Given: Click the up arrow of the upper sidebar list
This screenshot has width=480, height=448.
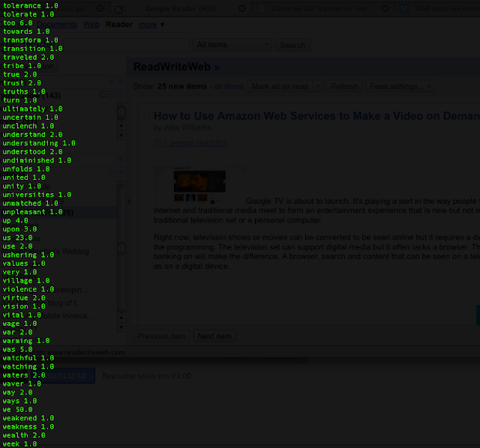Looking at the screenshot, I should pyautogui.click(x=121, y=126).
